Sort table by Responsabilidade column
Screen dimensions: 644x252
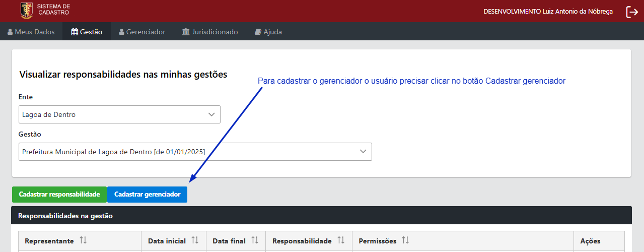(x=341, y=241)
